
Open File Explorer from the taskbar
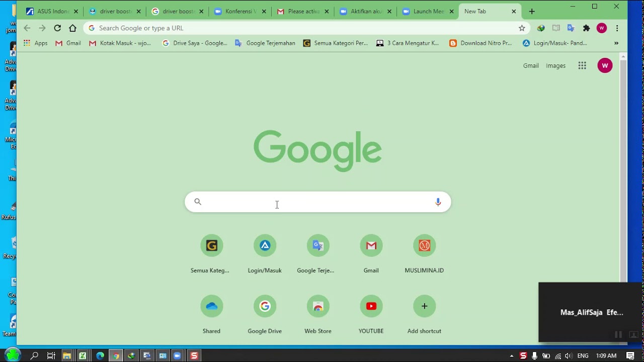[x=66, y=356]
